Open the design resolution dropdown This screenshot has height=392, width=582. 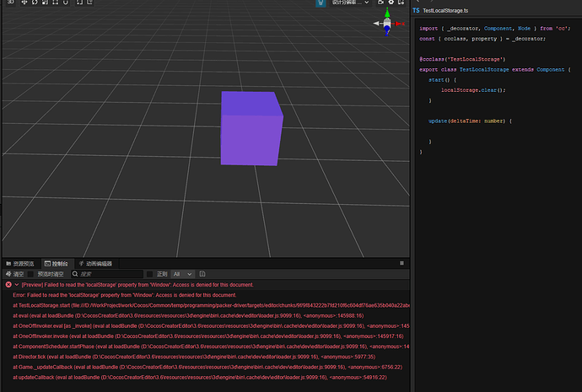[x=350, y=3]
